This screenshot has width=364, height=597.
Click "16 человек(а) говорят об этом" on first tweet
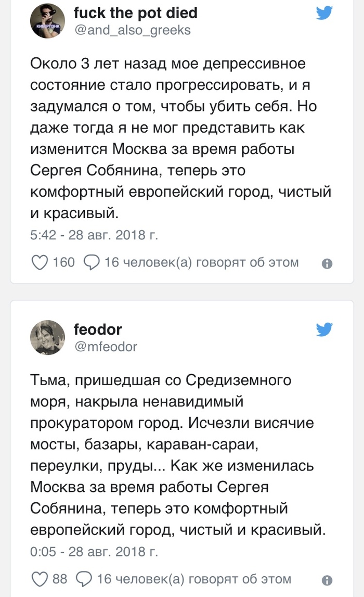pyautogui.click(x=201, y=262)
